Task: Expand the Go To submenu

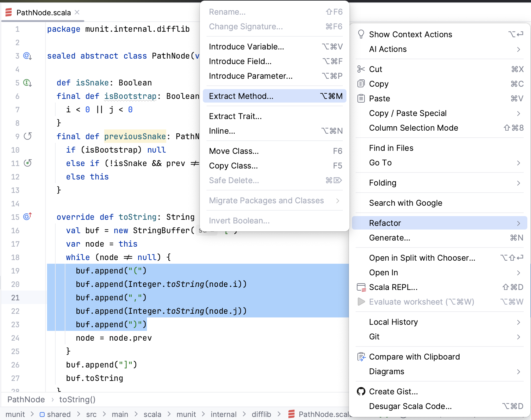Action: [518, 163]
